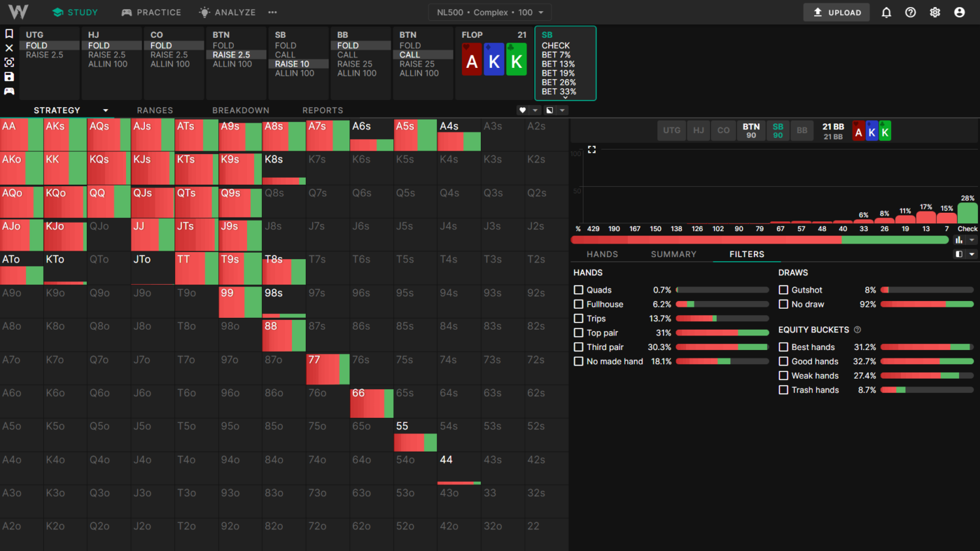
Task: Click the save disk icon
Action: coord(9,76)
